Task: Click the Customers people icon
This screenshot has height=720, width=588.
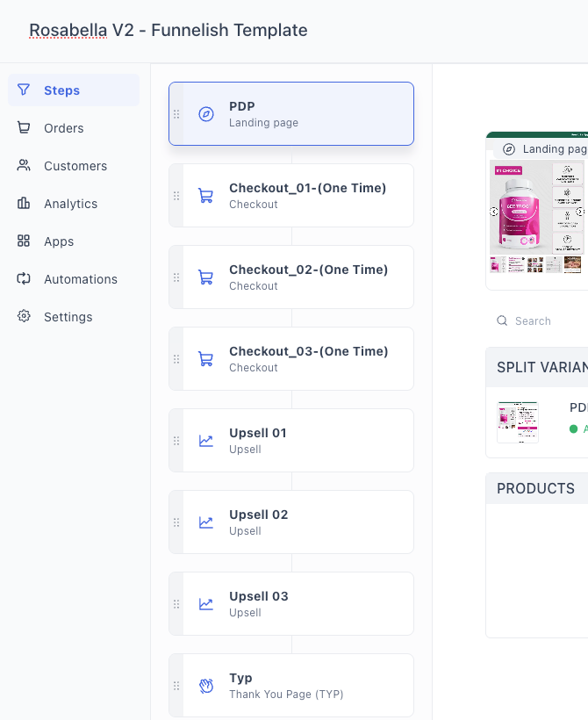Action: coord(24,165)
